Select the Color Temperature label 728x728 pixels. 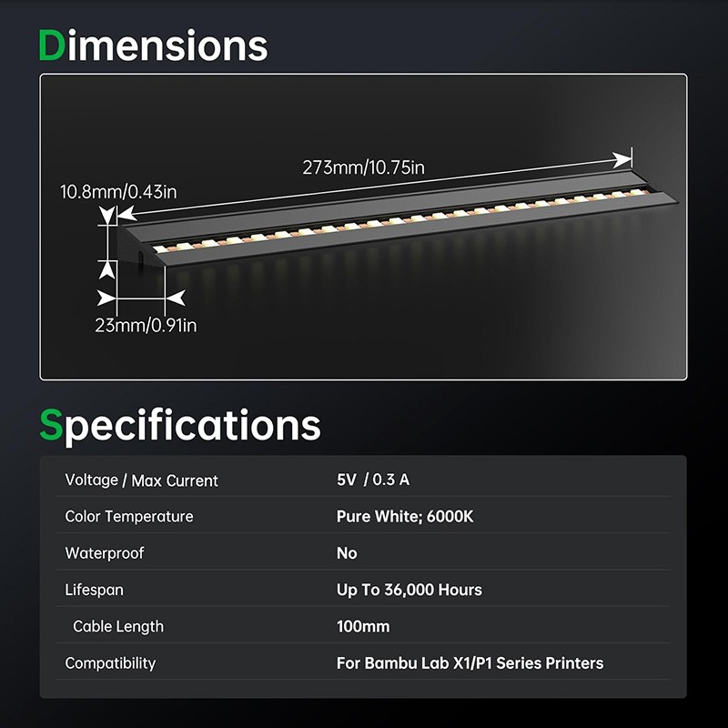129,517
